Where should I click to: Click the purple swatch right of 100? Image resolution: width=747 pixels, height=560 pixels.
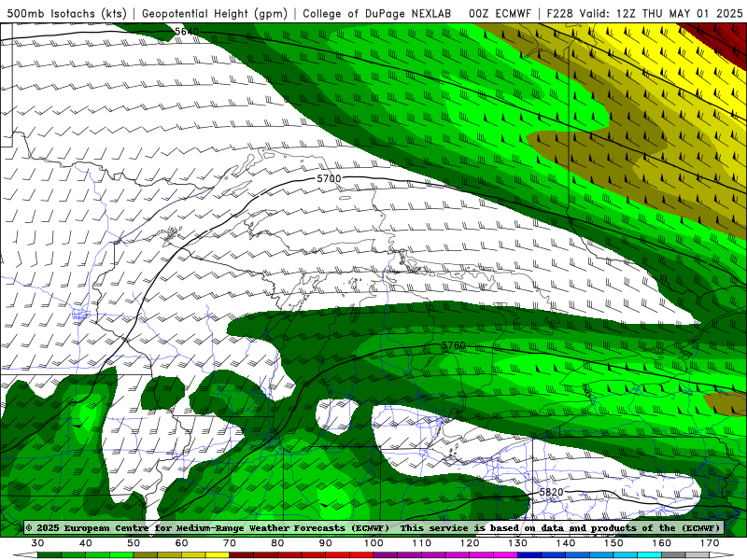tap(386, 555)
